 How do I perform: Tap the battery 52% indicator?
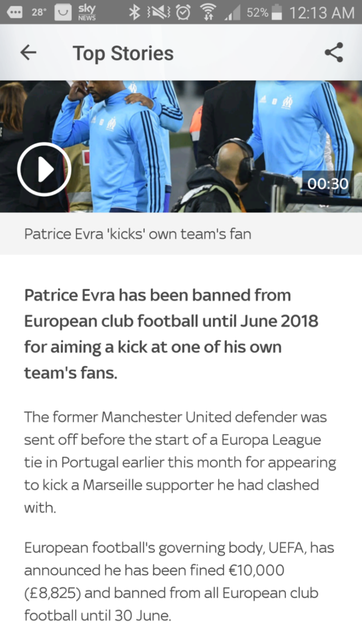point(264,13)
